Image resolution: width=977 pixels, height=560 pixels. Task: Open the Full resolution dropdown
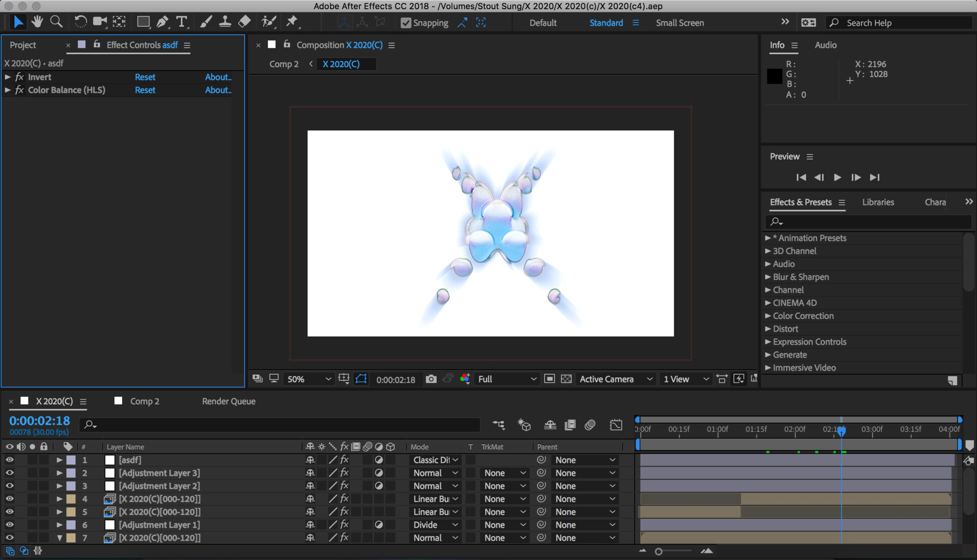pos(507,379)
